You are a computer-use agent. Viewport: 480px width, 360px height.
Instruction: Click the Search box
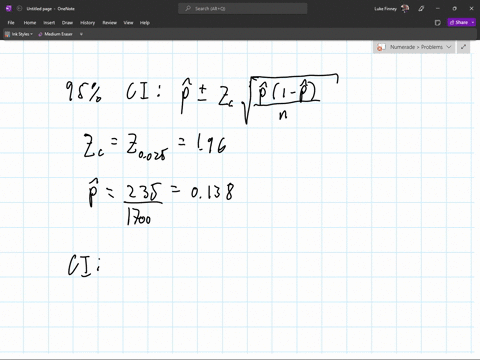pyautogui.click(x=242, y=9)
